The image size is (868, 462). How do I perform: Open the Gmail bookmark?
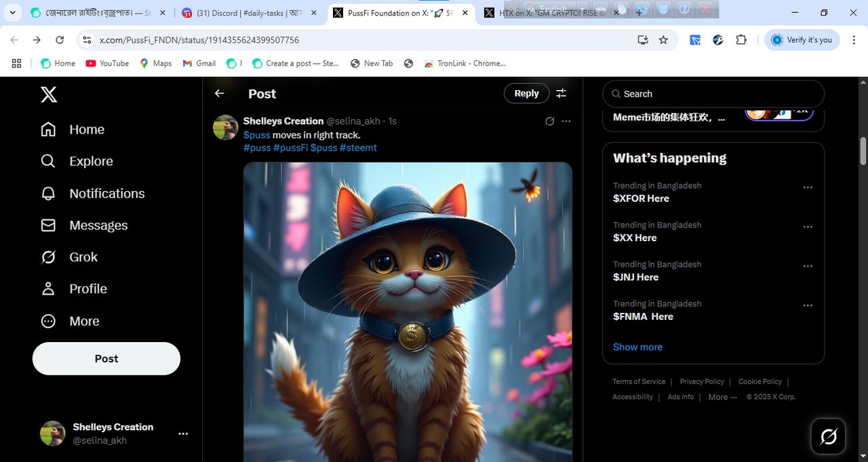pyautogui.click(x=199, y=63)
